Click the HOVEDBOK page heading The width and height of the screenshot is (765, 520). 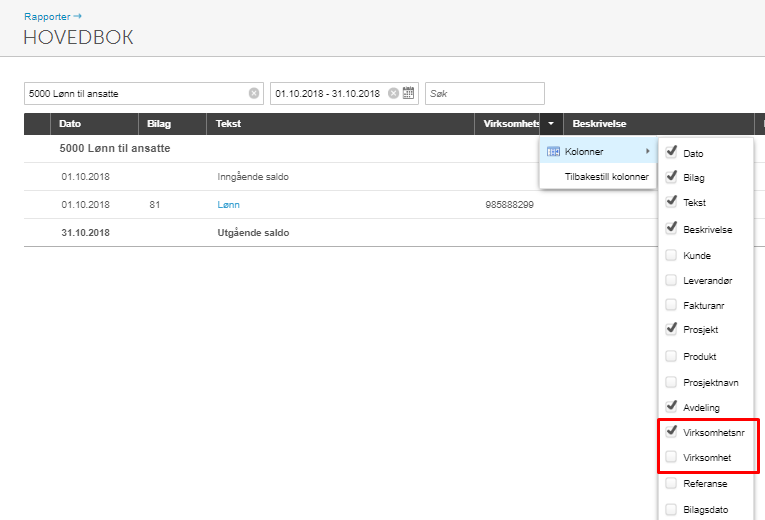(79, 38)
